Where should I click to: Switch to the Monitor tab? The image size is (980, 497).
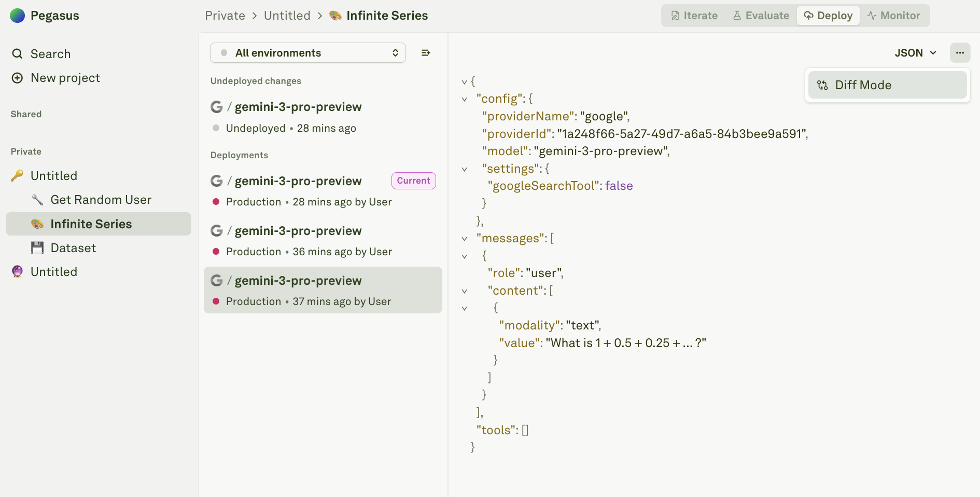tap(893, 16)
